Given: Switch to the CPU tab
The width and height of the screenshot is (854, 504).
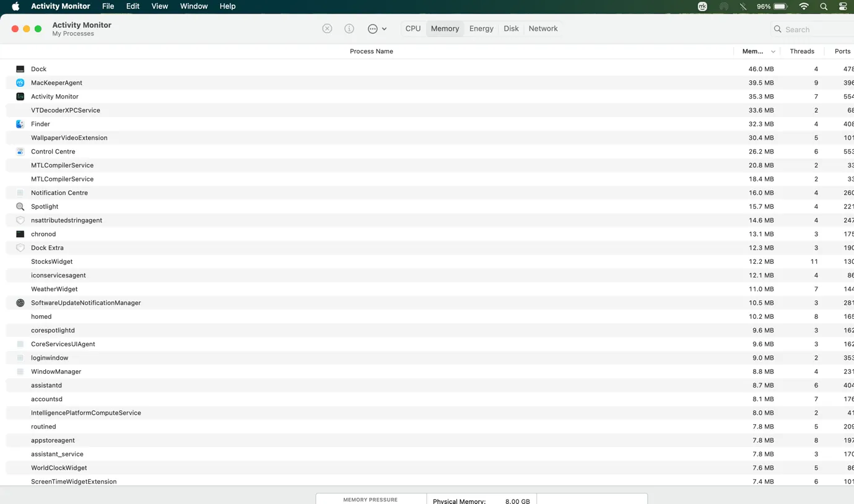Looking at the screenshot, I should (x=413, y=28).
